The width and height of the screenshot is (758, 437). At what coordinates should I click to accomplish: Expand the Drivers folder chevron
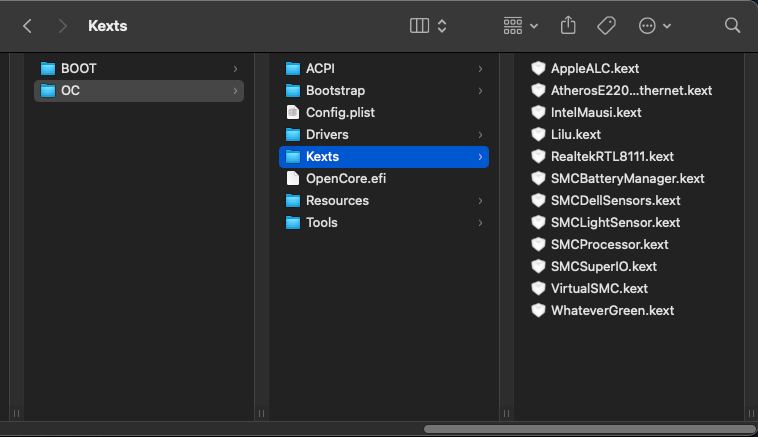pyautogui.click(x=480, y=135)
